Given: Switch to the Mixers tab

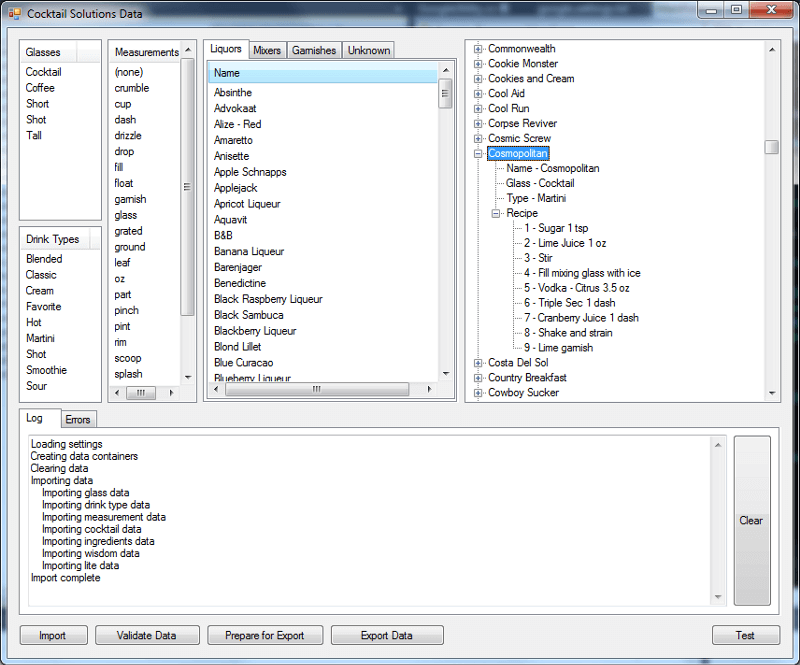Looking at the screenshot, I should (267, 49).
